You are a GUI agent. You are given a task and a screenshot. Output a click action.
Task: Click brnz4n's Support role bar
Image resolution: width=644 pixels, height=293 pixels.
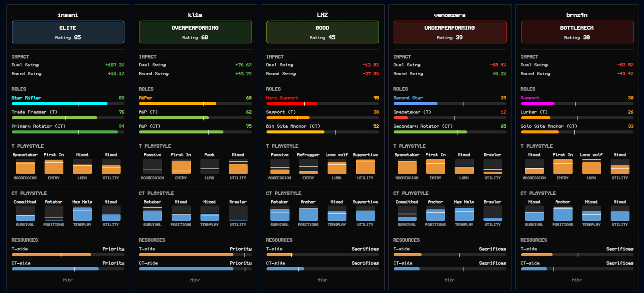pos(577,104)
